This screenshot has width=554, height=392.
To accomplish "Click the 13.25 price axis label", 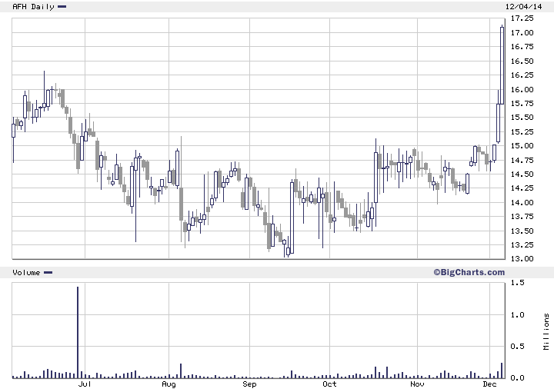I will click(x=522, y=244).
